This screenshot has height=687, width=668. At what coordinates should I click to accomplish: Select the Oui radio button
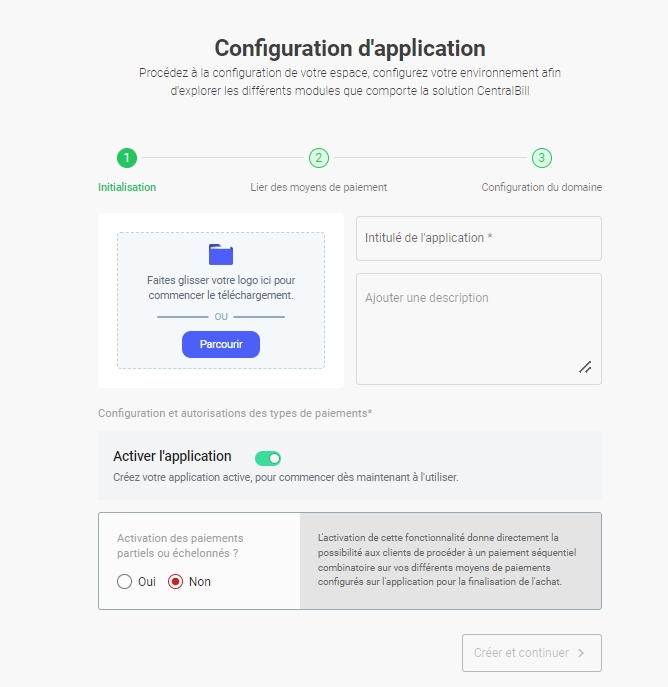point(125,581)
